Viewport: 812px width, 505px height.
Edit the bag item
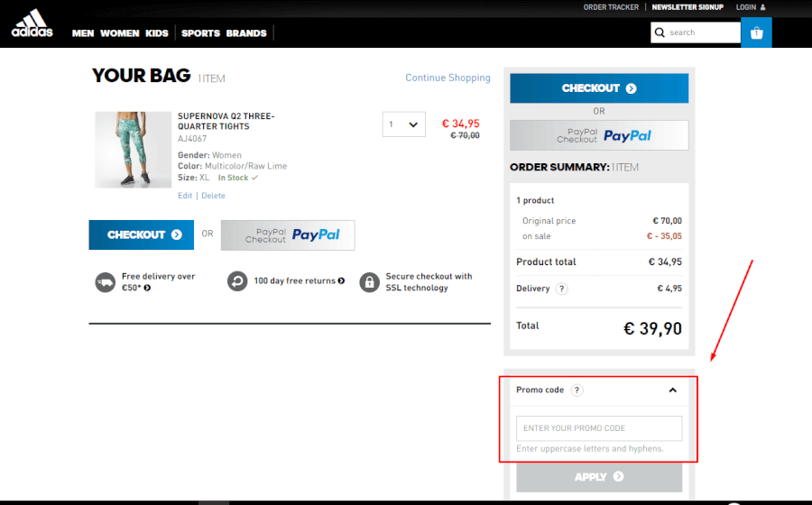(185, 196)
